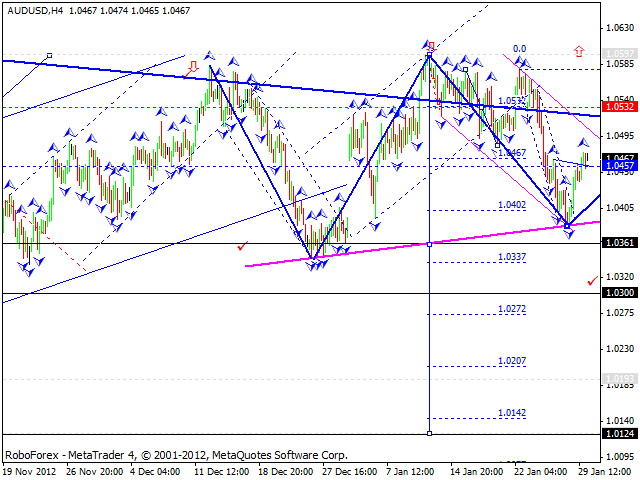Select the AUDUSD,H4 chart title text

pyautogui.click(x=35, y=11)
